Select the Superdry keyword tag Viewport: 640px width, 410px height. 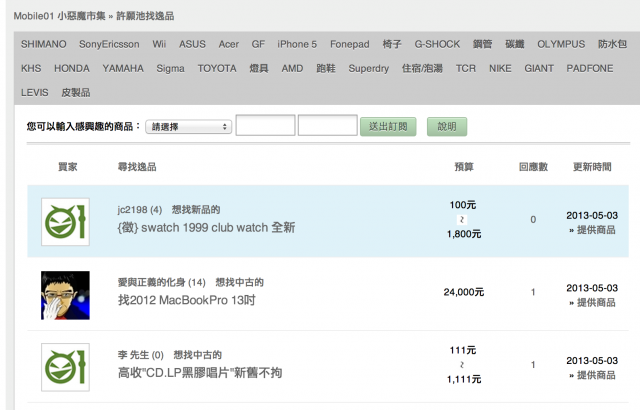369,69
